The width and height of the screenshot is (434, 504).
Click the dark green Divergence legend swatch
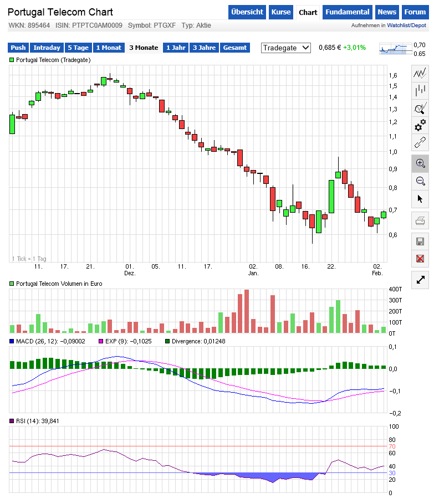(167, 341)
